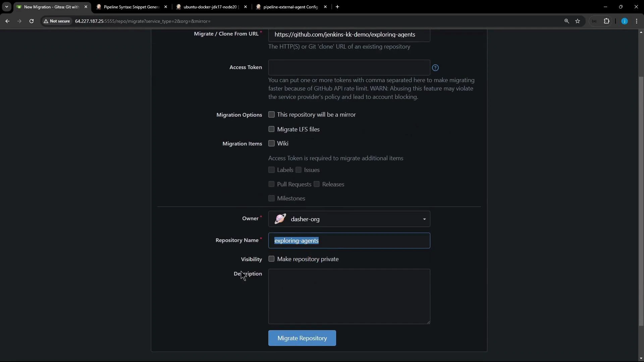Open a new browser tab
Image resolution: width=644 pixels, height=362 pixels.
[x=337, y=7]
